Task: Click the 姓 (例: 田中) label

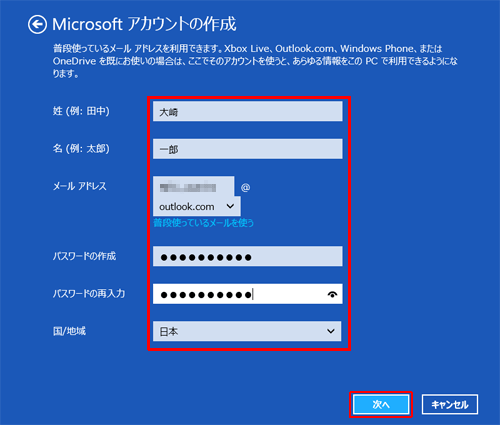Action: click(x=81, y=111)
